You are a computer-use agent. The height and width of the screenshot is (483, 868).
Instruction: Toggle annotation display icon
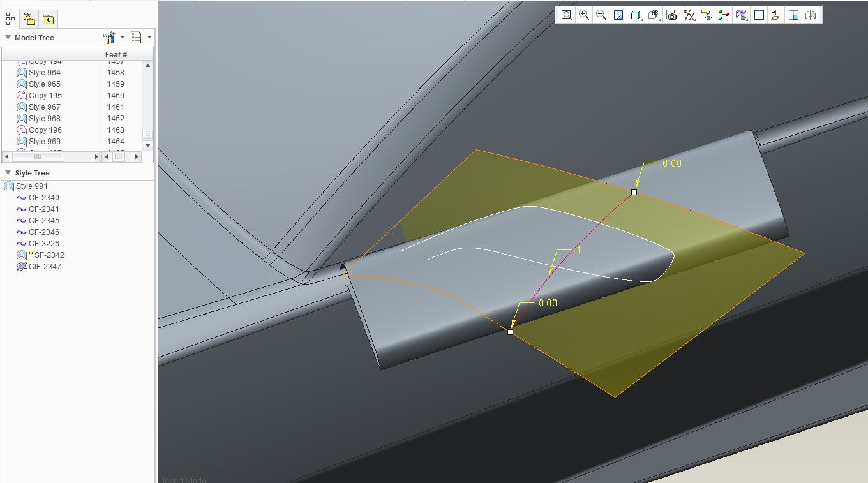coord(707,15)
